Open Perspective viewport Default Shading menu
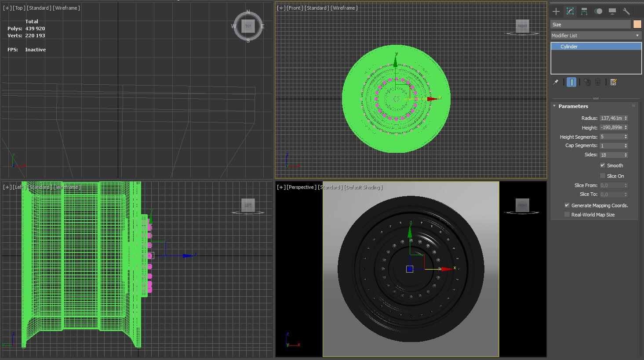 coord(363,187)
